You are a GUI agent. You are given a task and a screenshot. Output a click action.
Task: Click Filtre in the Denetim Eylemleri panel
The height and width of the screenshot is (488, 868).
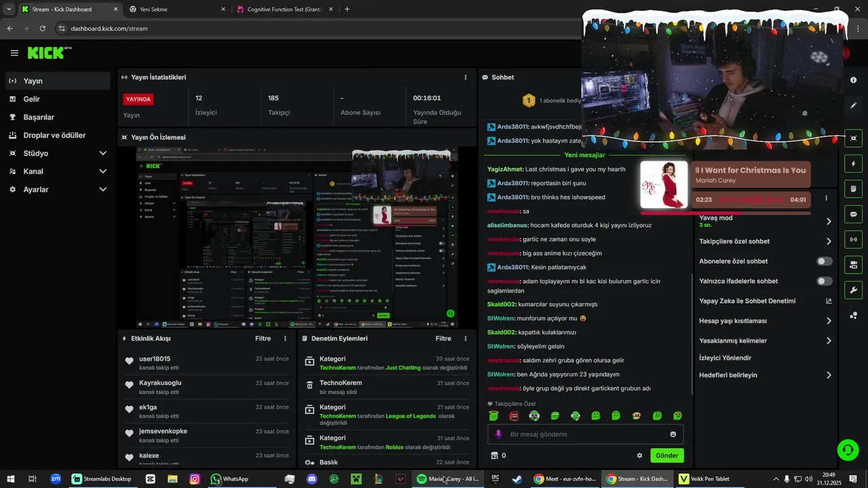click(x=443, y=338)
